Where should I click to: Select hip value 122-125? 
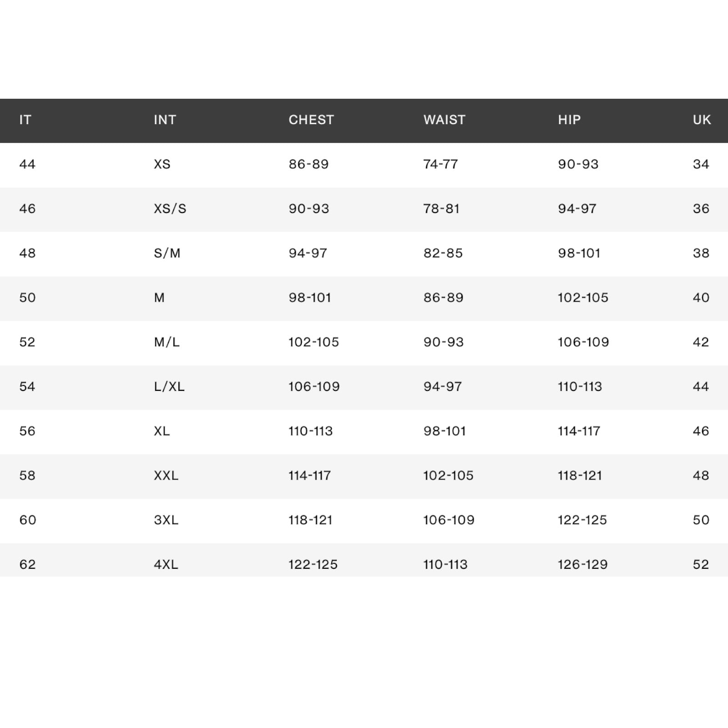[582, 520]
